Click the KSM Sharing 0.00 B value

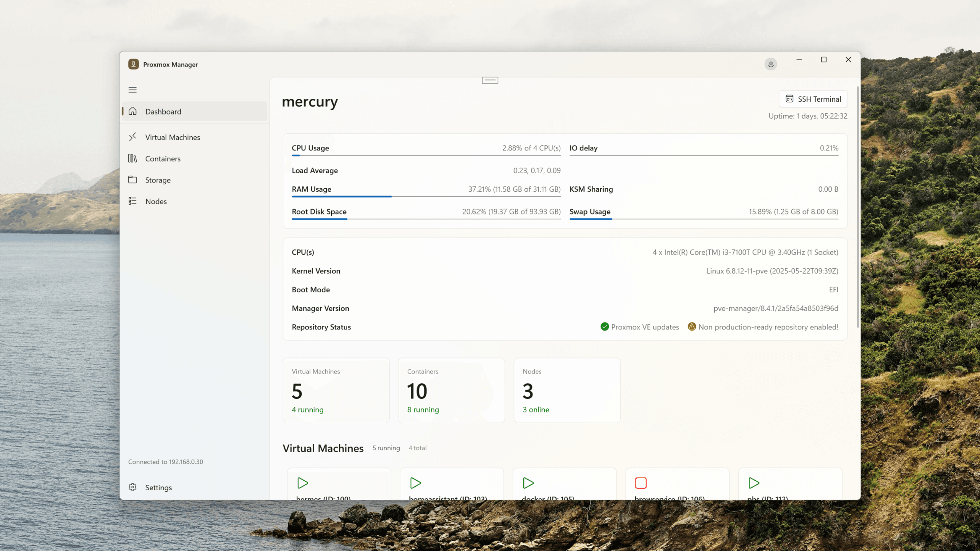click(x=828, y=189)
